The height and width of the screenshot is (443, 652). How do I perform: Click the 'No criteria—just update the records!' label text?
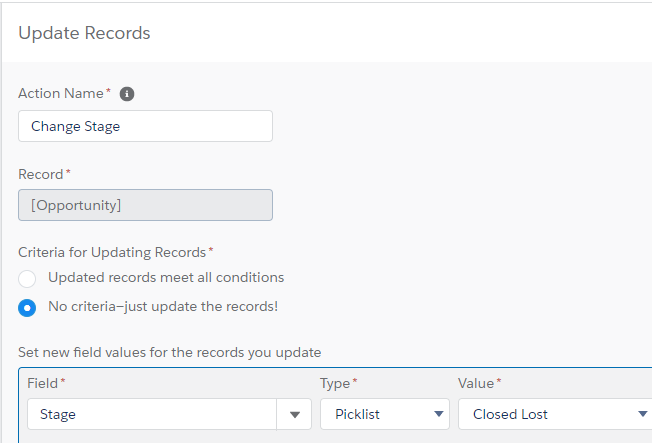pyautogui.click(x=163, y=306)
